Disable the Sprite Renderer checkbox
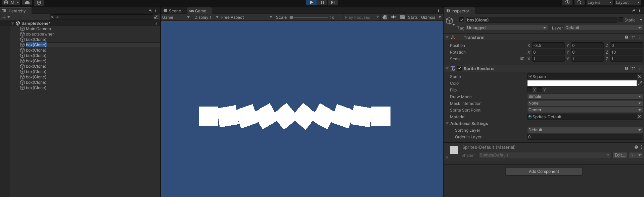This screenshot has height=197, width=644. pos(459,68)
